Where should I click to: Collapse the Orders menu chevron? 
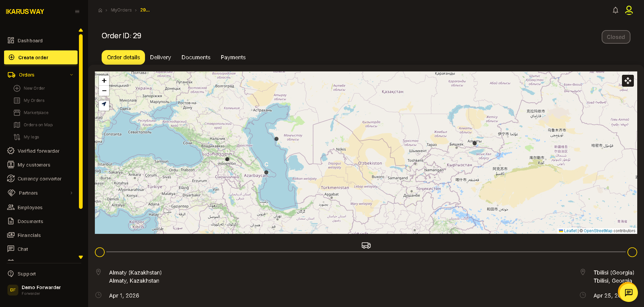pos(71,75)
